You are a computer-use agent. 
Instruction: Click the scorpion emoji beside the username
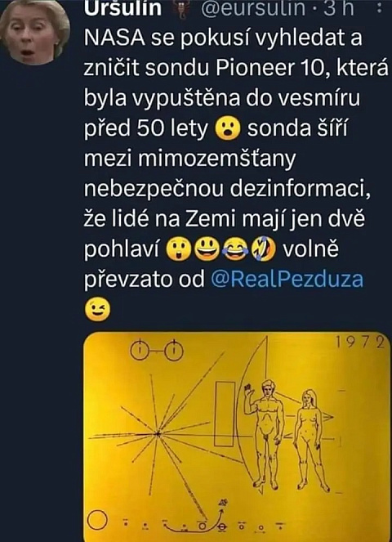[x=179, y=8]
